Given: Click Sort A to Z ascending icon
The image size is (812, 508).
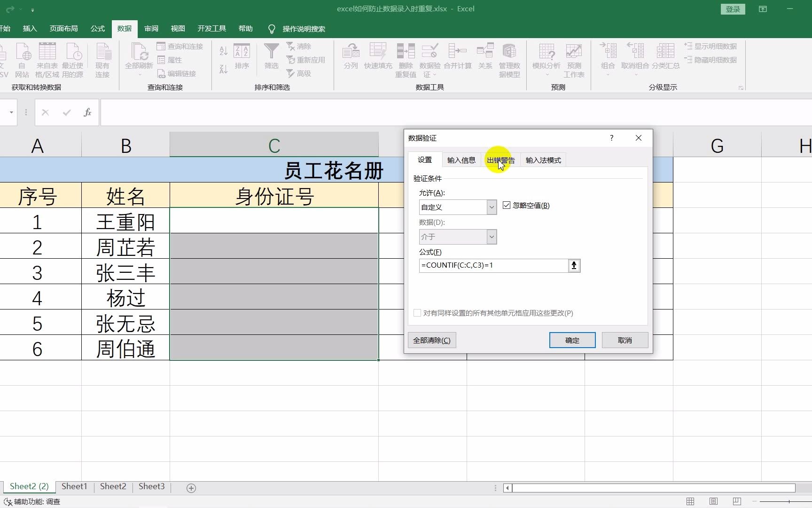Looking at the screenshot, I should click(224, 51).
